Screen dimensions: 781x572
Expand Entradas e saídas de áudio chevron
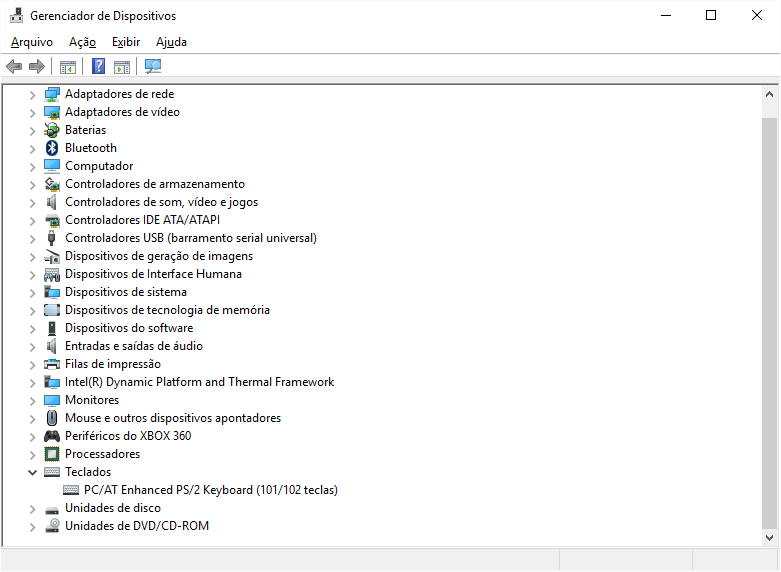(x=32, y=347)
